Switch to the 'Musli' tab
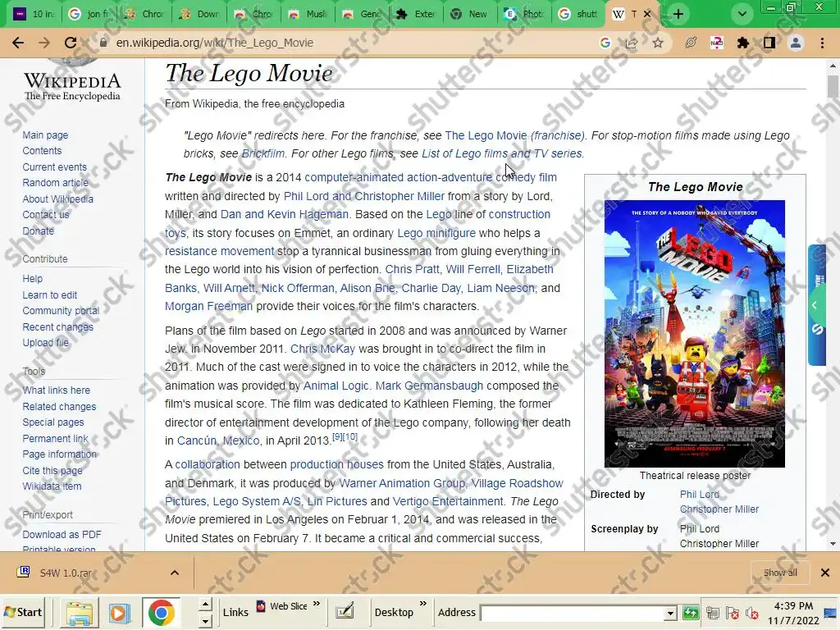Image resolution: width=840 pixels, height=630 pixels. coord(308,14)
